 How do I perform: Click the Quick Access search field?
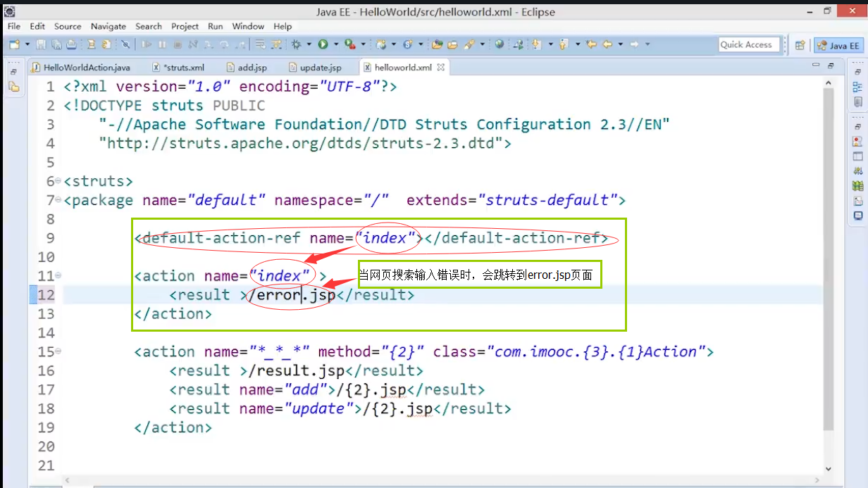point(749,44)
